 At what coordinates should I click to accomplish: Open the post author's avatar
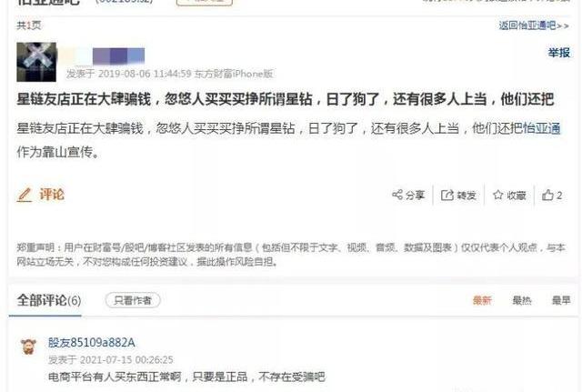[36, 62]
